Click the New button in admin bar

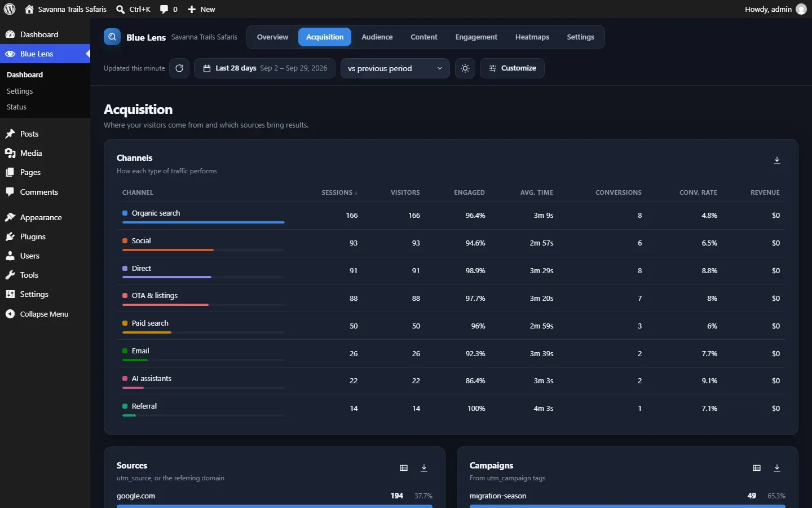[x=201, y=9]
